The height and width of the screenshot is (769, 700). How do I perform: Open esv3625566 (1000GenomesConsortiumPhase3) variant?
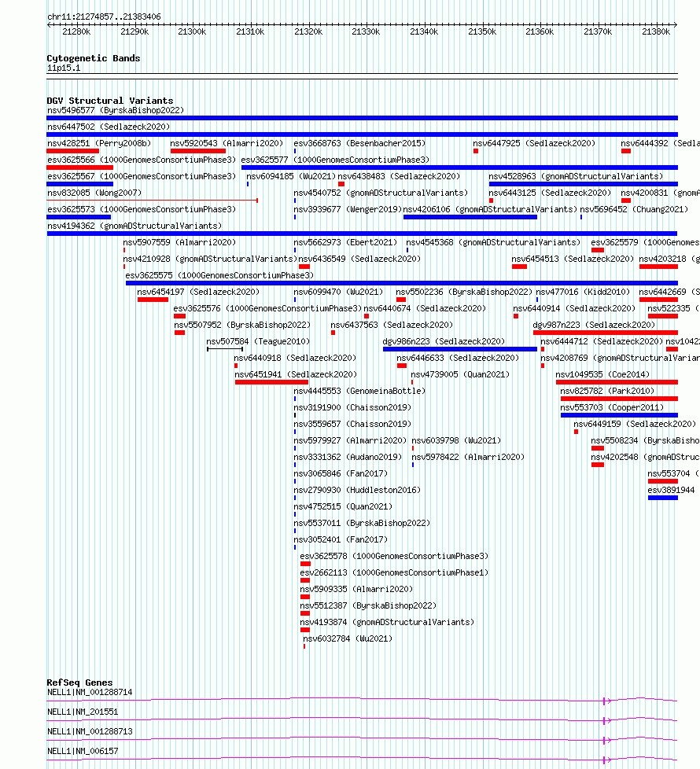(x=142, y=160)
